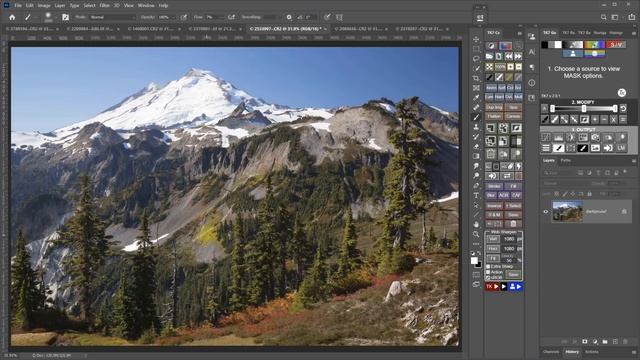Toggle the Extra Sharp checkbox
640x360 pixels.
488,266
